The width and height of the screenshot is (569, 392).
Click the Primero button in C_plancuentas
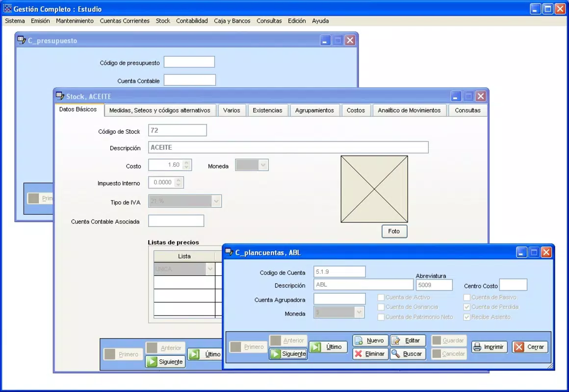(249, 347)
